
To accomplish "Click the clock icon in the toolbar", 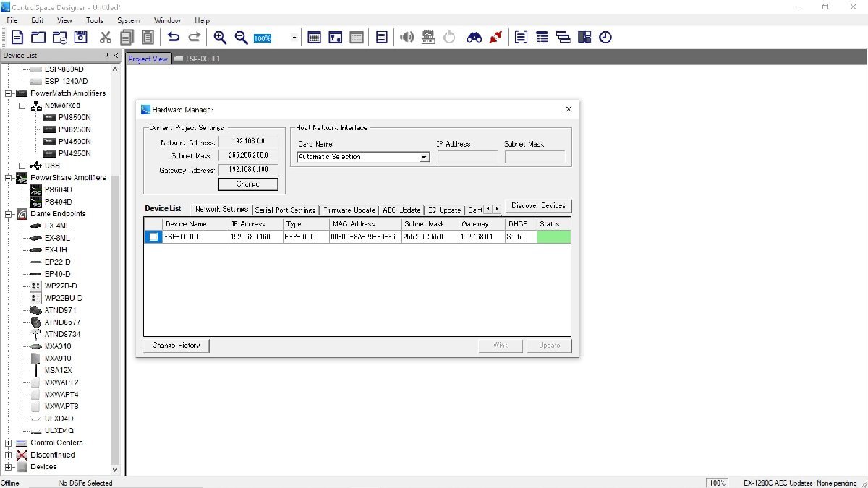I will point(605,37).
